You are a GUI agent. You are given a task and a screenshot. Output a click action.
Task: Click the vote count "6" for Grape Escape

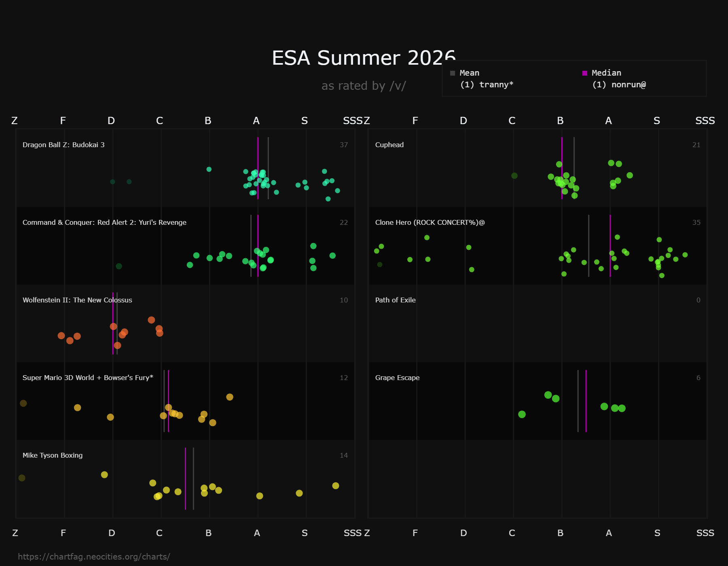(698, 378)
